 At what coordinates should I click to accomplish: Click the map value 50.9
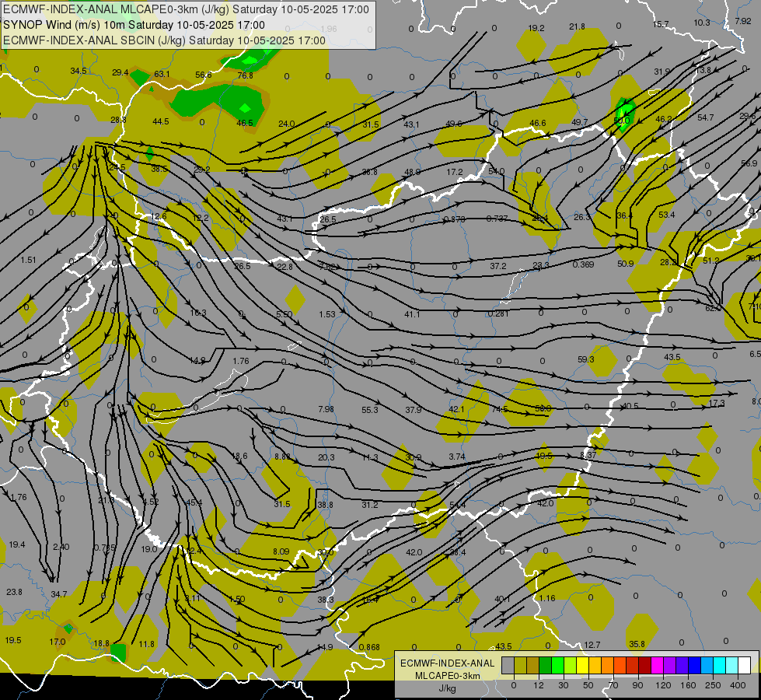(626, 264)
